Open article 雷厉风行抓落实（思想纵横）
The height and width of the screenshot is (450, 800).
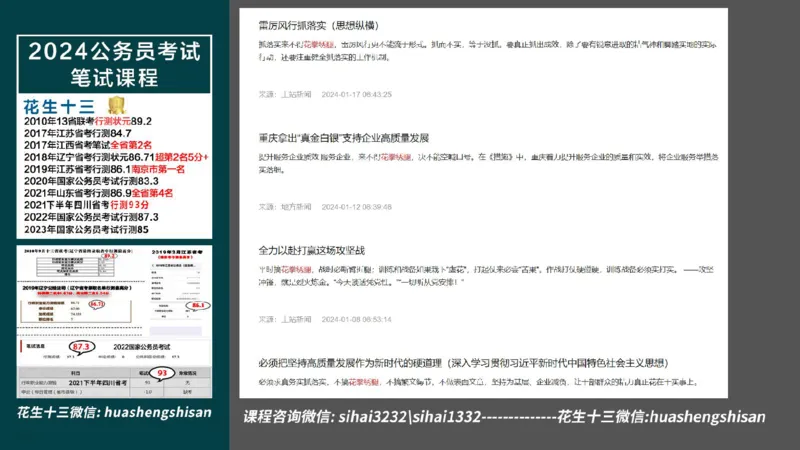[x=319, y=26]
